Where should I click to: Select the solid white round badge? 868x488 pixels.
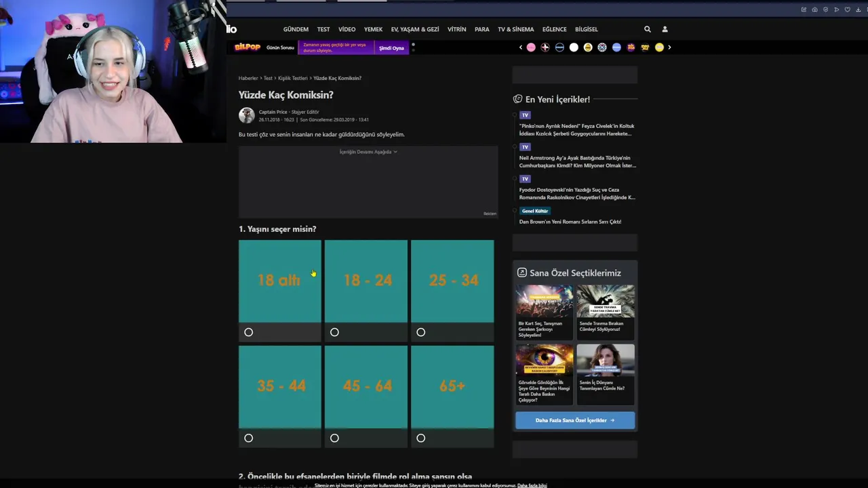[x=574, y=47]
